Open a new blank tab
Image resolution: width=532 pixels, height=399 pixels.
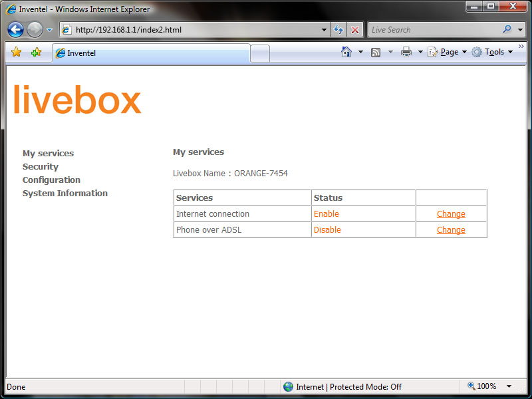coord(260,54)
